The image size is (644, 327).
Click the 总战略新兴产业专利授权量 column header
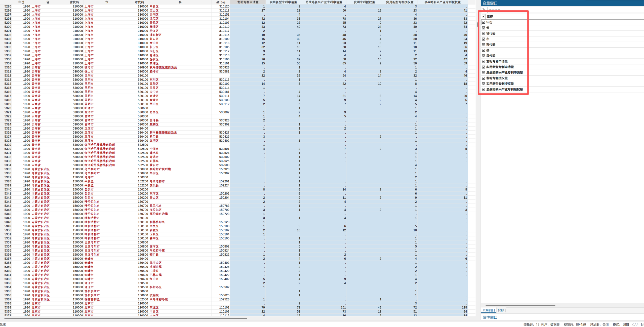[442, 2]
